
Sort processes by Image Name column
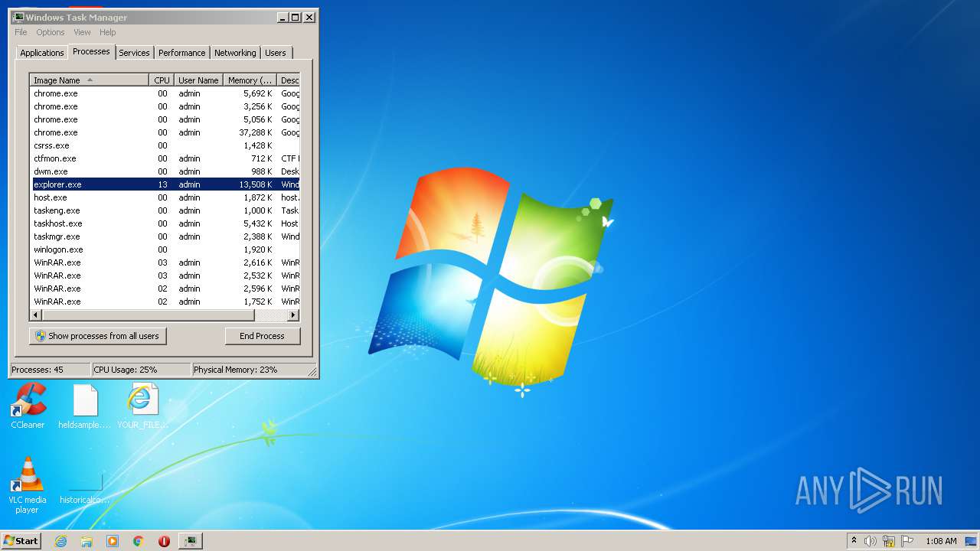[x=90, y=80]
